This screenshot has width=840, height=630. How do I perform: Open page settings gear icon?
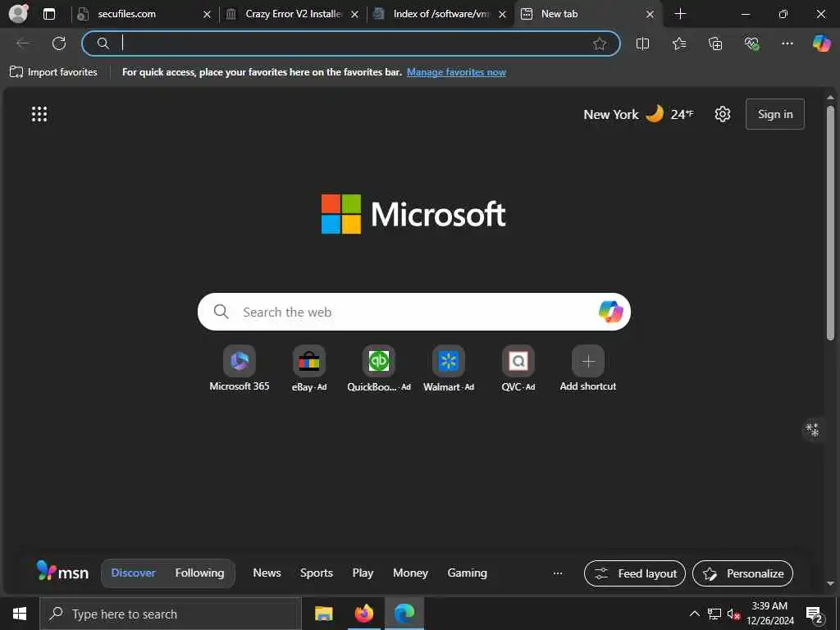point(723,114)
